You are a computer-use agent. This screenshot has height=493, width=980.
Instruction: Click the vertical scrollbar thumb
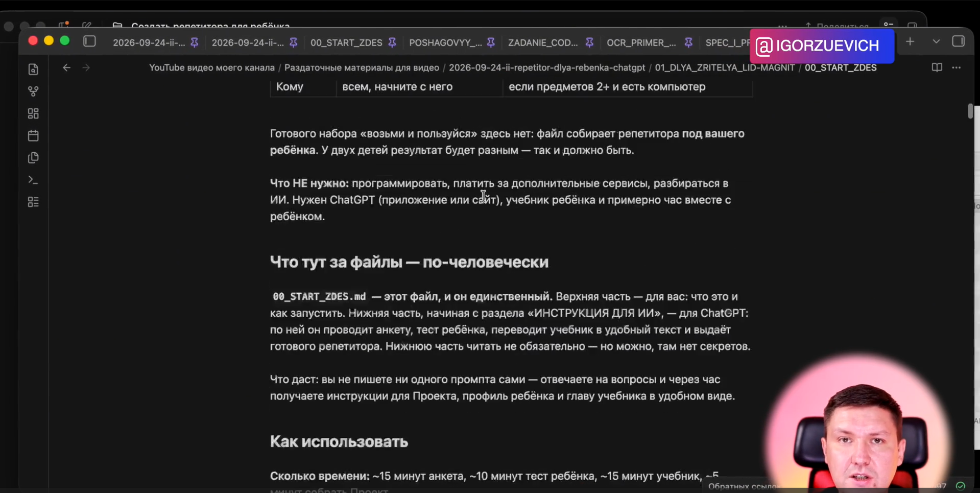click(x=970, y=111)
